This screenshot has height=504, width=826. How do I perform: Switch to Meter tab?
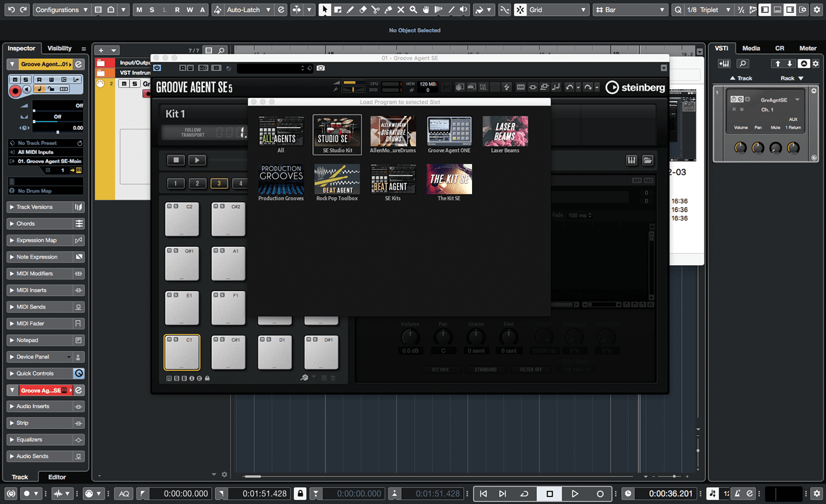(x=808, y=48)
